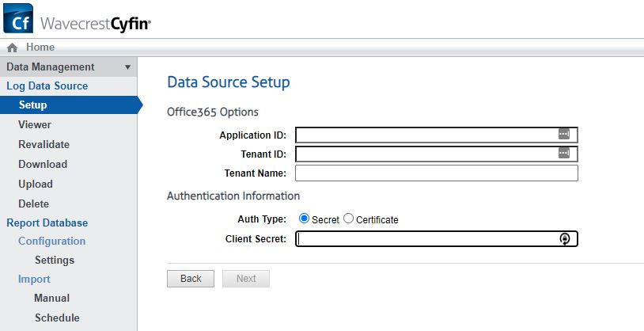Click the Home house icon
This screenshot has height=331, width=644.
coord(12,48)
